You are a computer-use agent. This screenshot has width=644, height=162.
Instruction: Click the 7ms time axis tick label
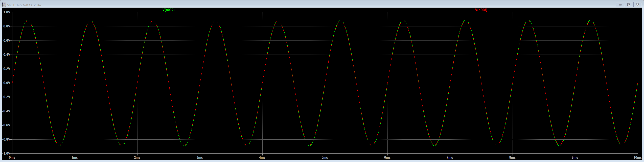pos(450,157)
